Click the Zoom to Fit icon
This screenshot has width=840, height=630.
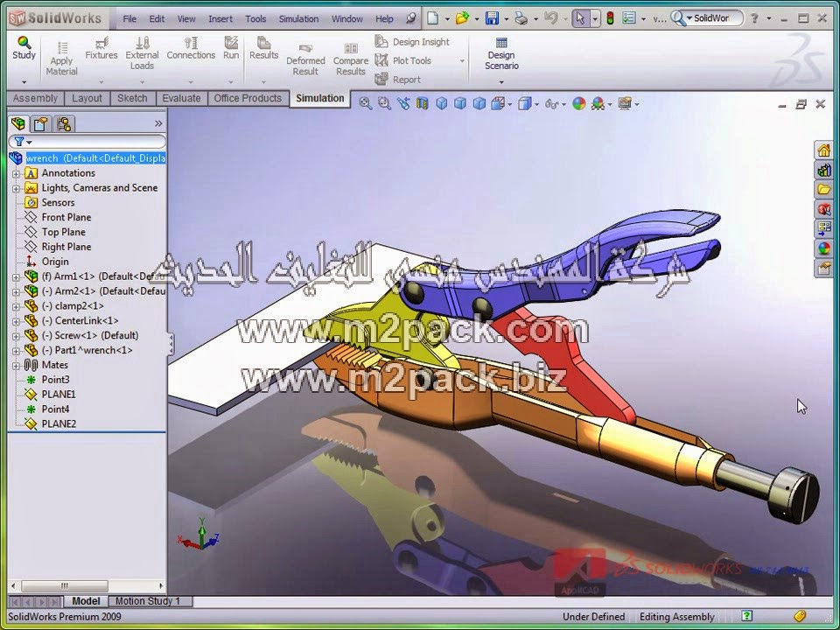(x=366, y=103)
